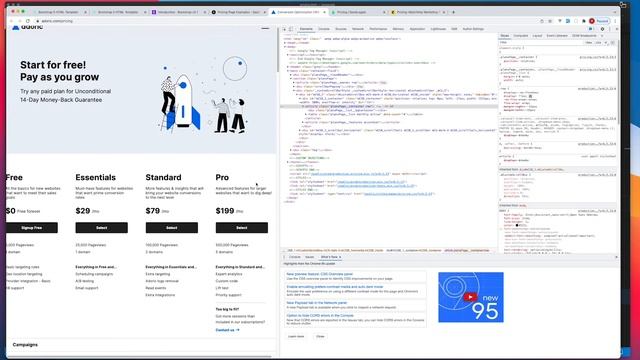The height and width of the screenshot is (360, 640).
Task: Close the What's New drawer tab with its x
Action: [340, 257]
